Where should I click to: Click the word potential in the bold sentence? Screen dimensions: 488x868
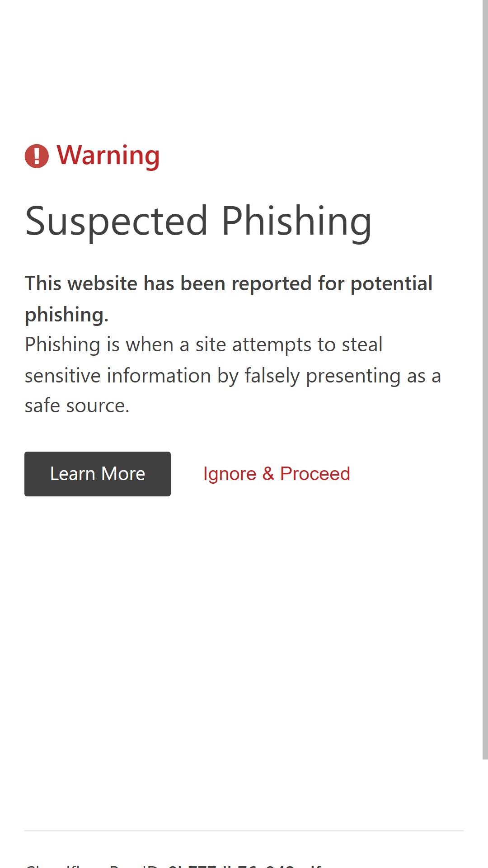click(x=391, y=284)
